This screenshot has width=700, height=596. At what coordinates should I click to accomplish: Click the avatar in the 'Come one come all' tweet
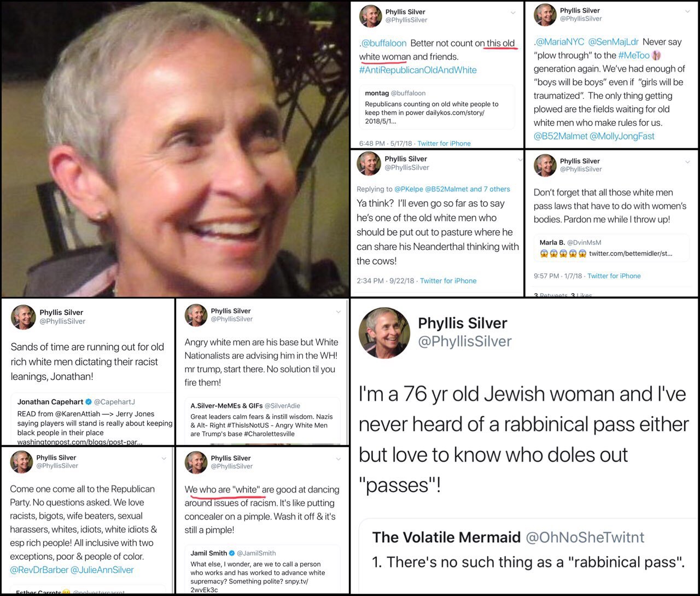[x=21, y=461]
